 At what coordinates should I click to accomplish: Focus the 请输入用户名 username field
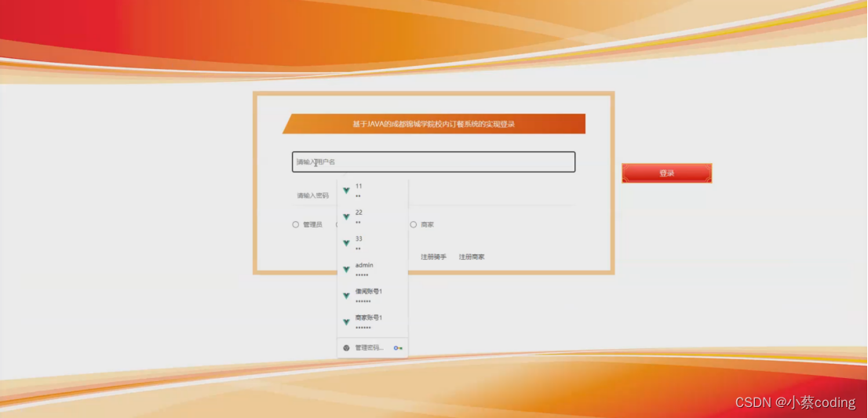point(433,162)
